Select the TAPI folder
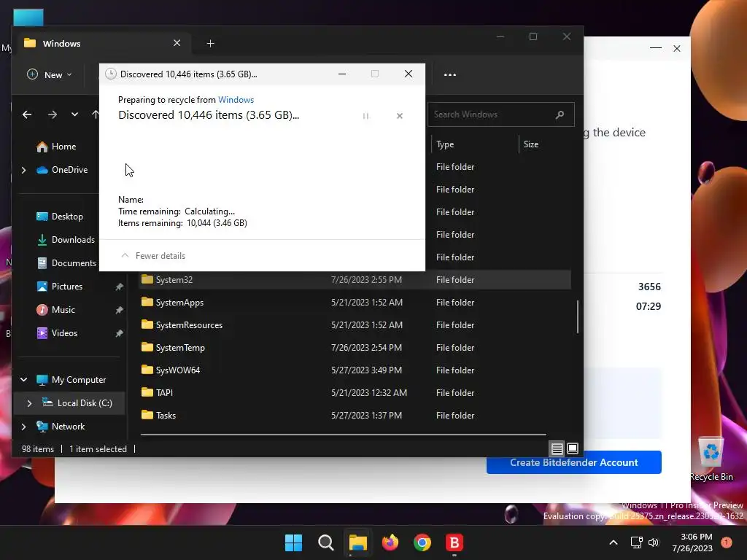747x560 pixels. 164,393
